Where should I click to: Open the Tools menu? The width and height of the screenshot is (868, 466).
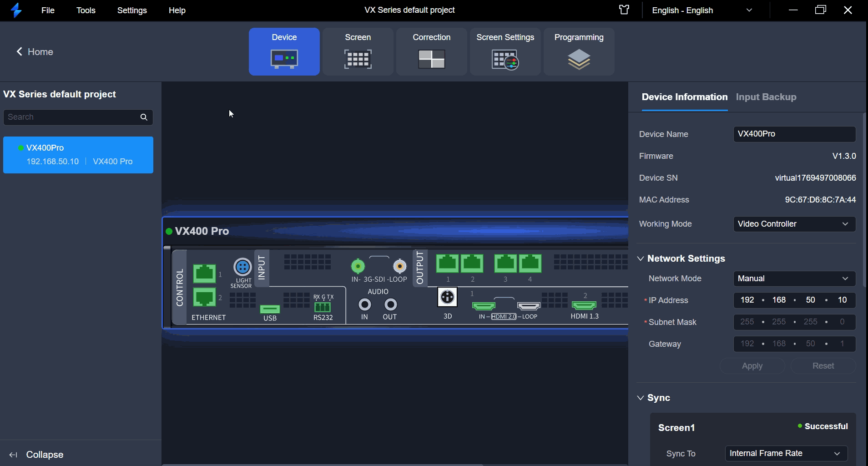coord(86,10)
